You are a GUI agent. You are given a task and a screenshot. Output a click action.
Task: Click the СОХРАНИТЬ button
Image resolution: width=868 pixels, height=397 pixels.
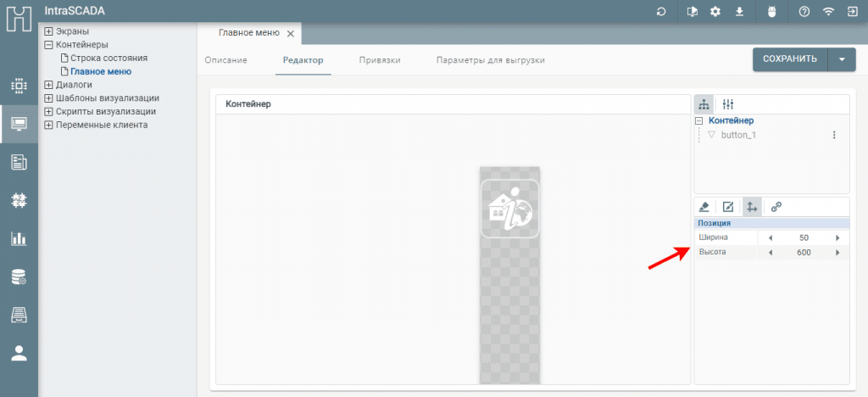(x=790, y=59)
